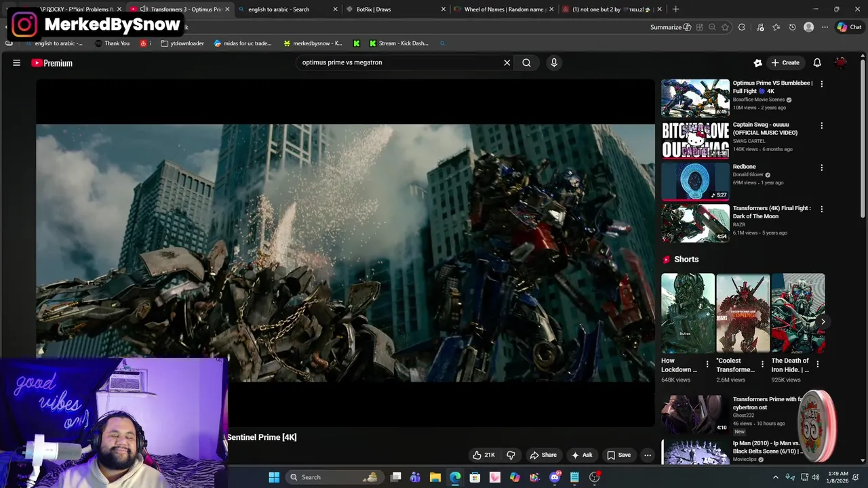This screenshot has width=868, height=488.
Task: Open options for Captain Swag video
Action: 821,125
